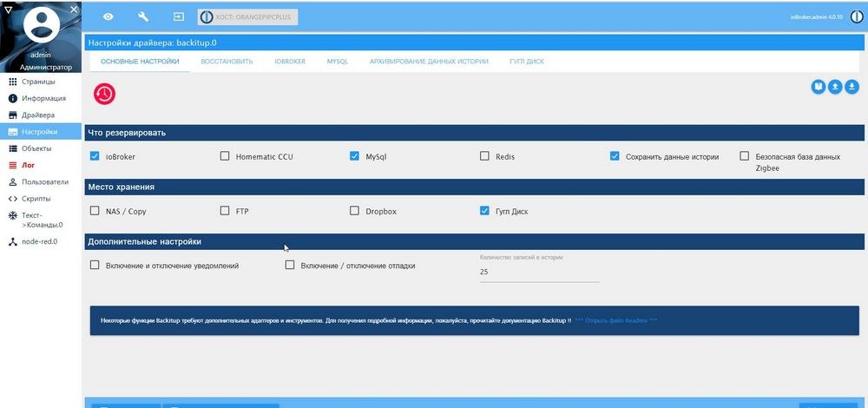Click the triangle menu icon above avatar
This screenshot has height=408, width=868.
point(8,10)
